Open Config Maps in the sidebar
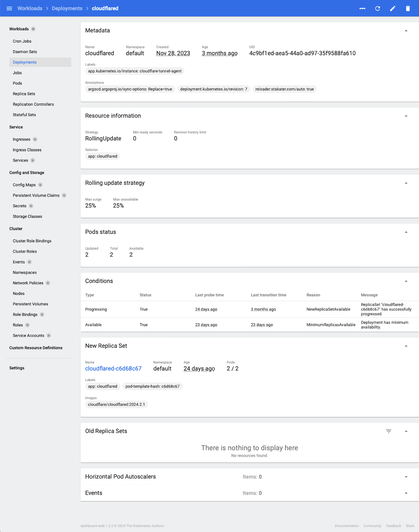 tap(24, 185)
